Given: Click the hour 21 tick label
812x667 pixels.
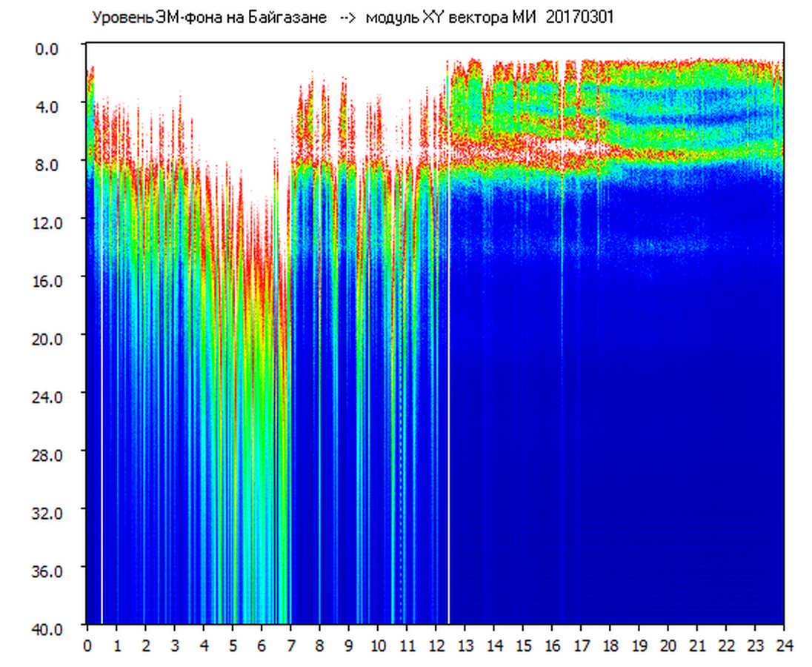Looking at the screenshot, I should pos(697,646).
